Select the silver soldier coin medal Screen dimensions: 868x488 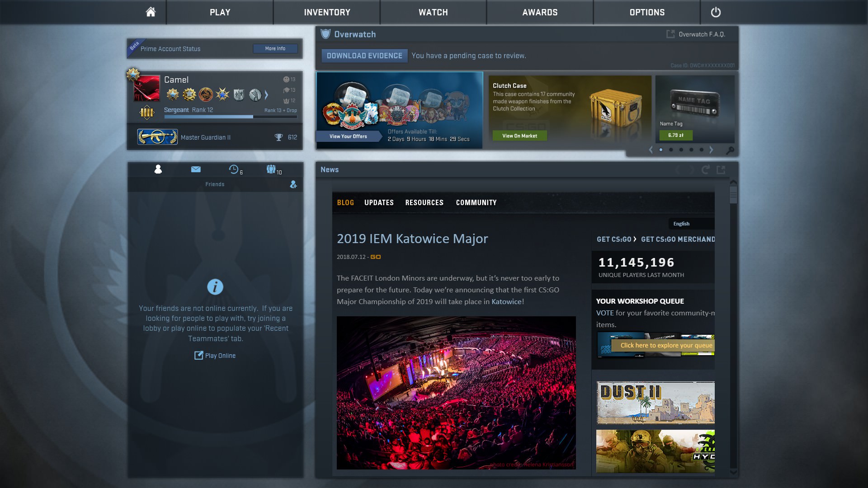point(255,94)
